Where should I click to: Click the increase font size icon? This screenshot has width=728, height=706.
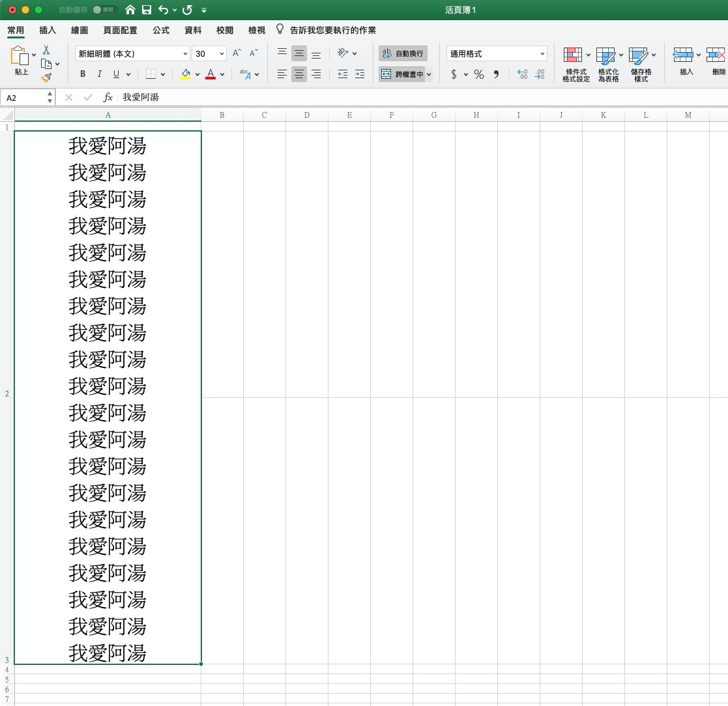[x=237, y=53]
